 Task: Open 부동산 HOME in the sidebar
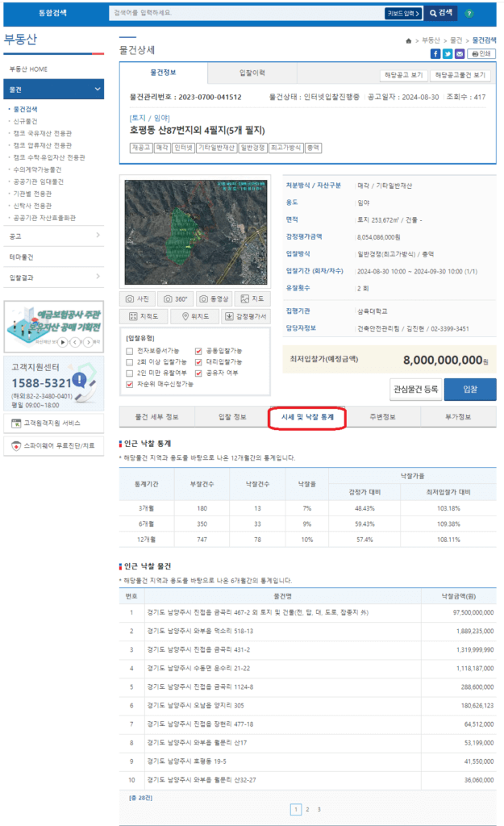point(28,69)
